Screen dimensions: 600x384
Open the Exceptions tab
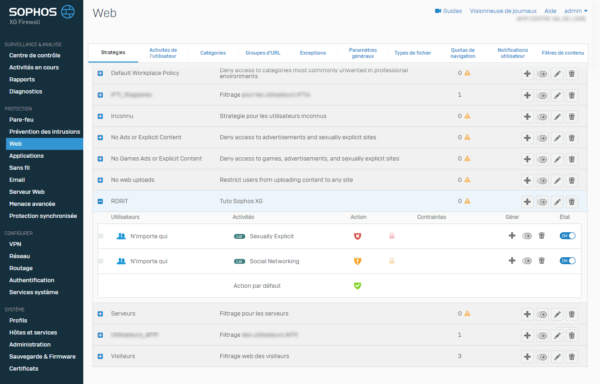tap(313, 53)
